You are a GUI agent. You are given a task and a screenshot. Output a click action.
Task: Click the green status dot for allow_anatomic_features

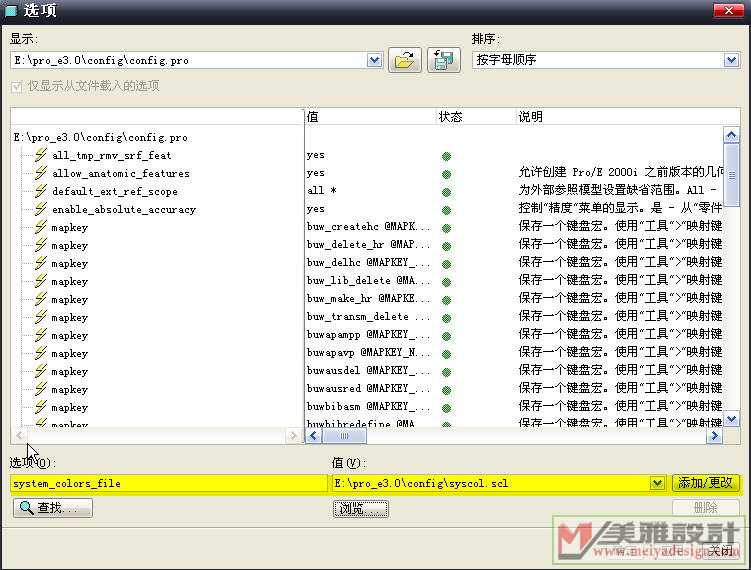pyautogui.click(x=446, y=174)
